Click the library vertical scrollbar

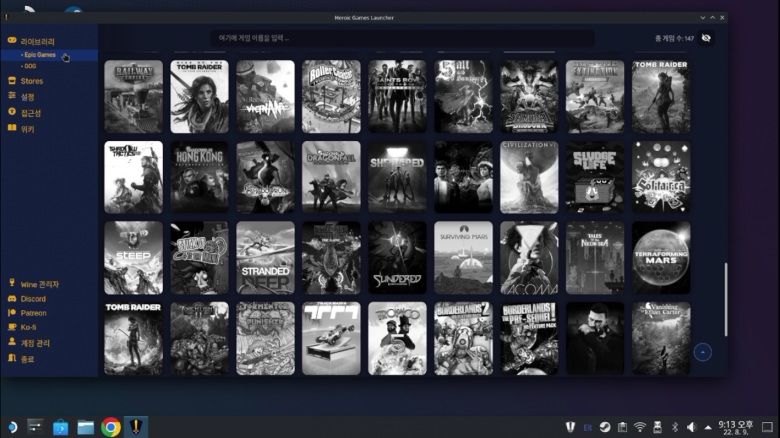coord(726,299)
